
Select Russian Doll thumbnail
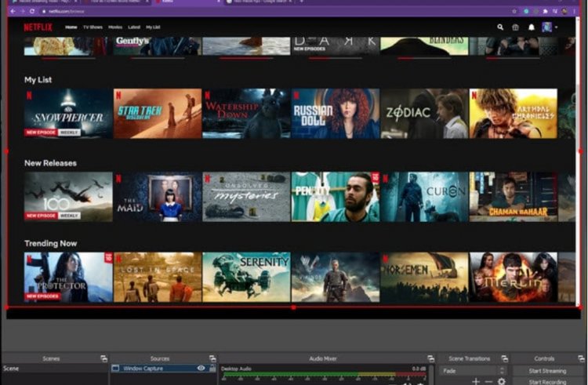(x=336, y=113)
